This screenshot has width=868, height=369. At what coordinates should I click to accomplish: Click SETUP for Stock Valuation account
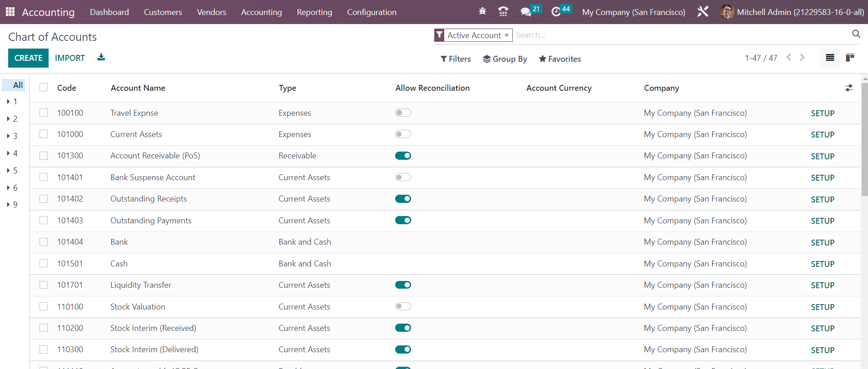tap(823, 307)
